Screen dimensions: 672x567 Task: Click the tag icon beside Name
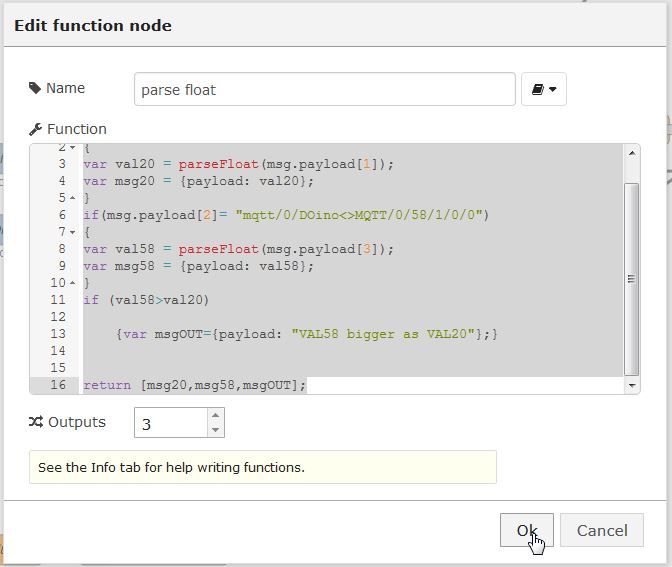[36, 88]
